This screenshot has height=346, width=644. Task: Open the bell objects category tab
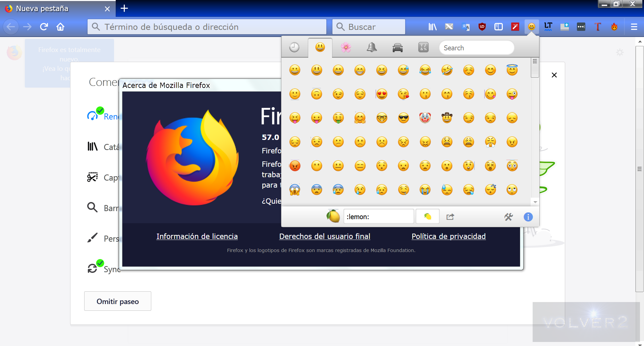pos(372,47)
